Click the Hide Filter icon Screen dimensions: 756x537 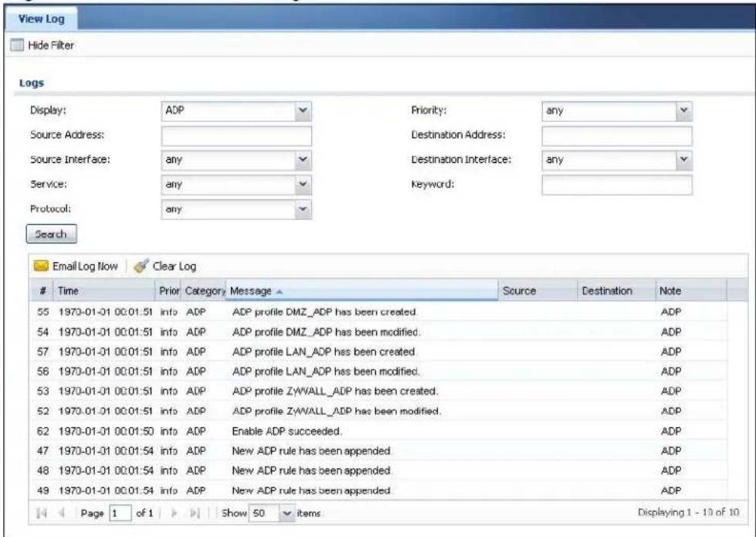point(17,46)
